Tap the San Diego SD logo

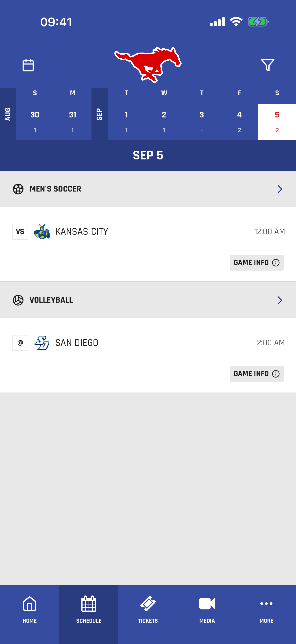[x=42, y=343]
